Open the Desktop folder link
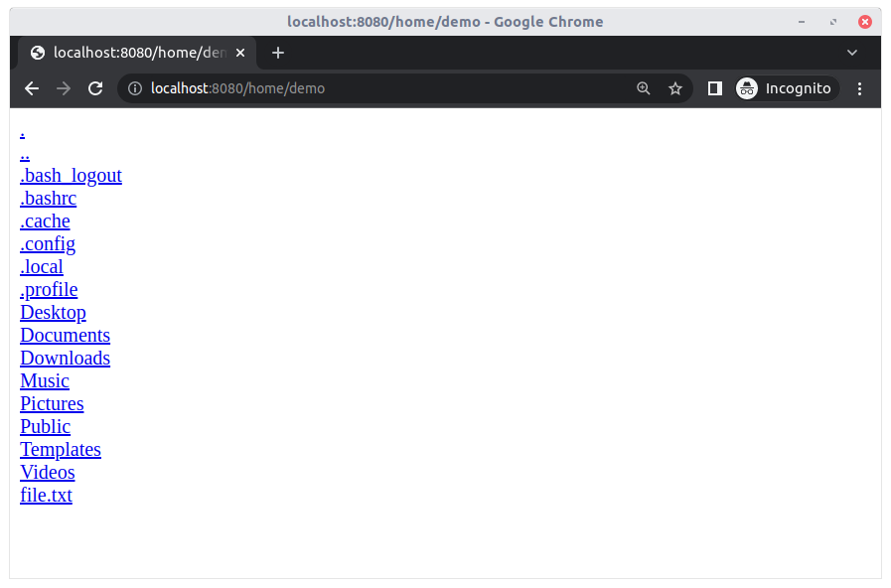The width and height of the screenshot is (891, 588). point(53,312)
